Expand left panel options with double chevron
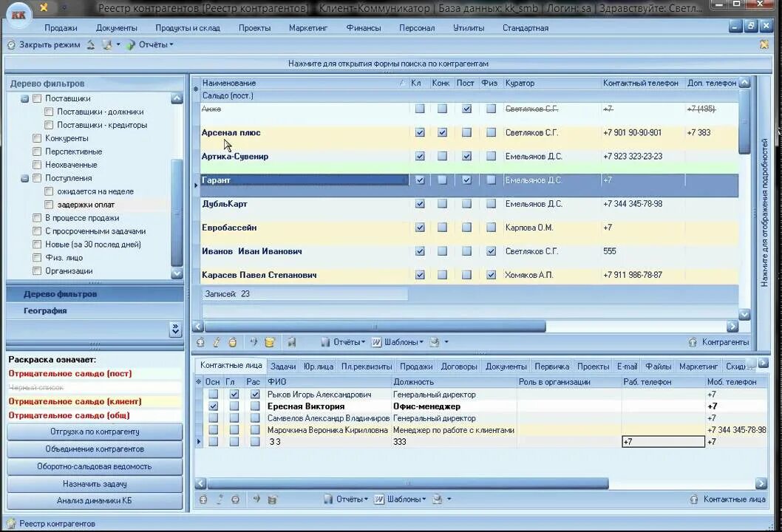Screen dimensions: 782x532 tap(176, 329)
